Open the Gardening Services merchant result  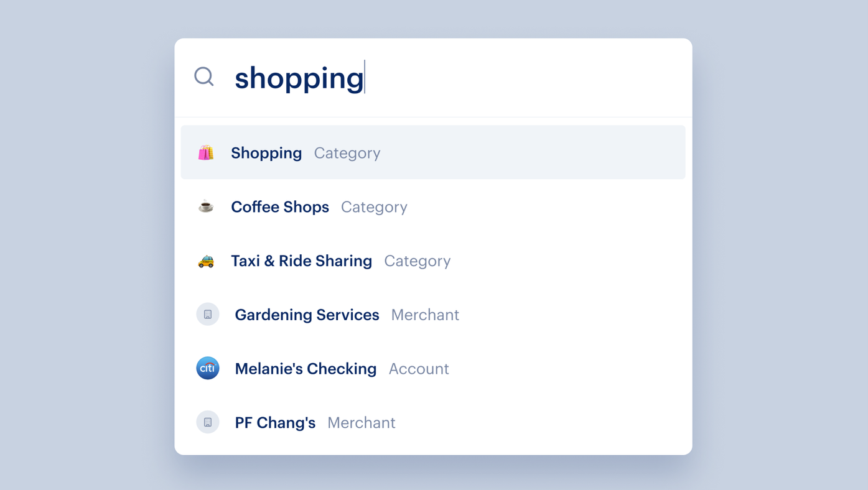pos(433,315)
